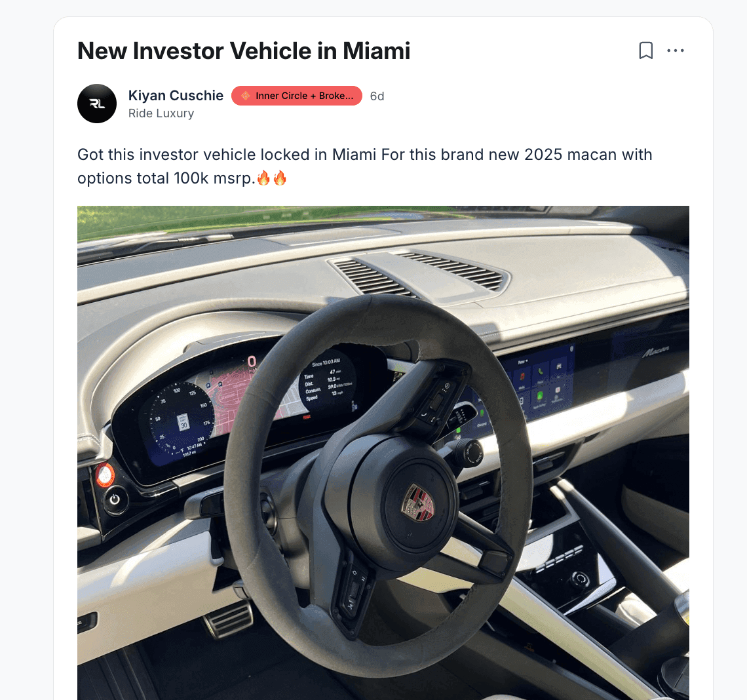This screenshot has width=747, height=700.
Task: Bookmark this post
Action: (645, 50)
